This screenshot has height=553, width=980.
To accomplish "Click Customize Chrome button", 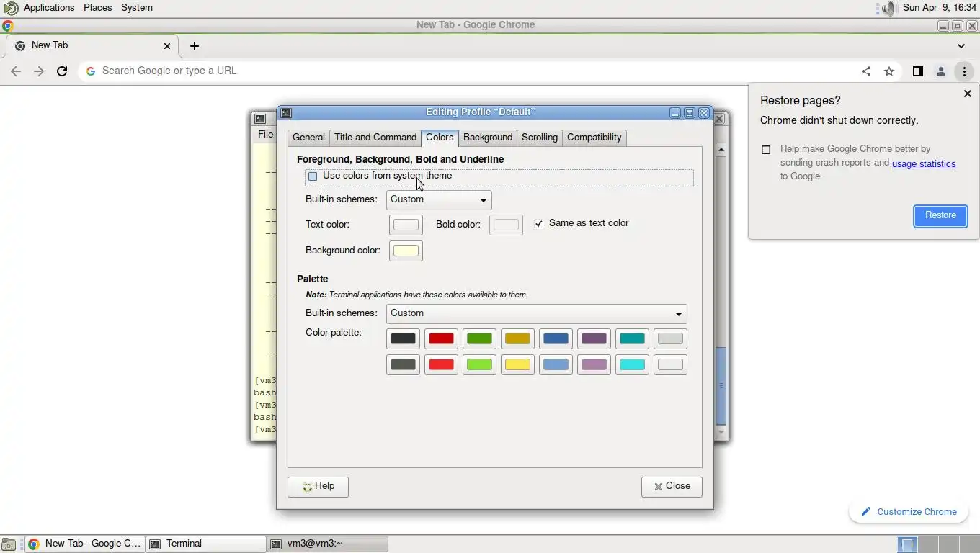I will tap(908, 512).
